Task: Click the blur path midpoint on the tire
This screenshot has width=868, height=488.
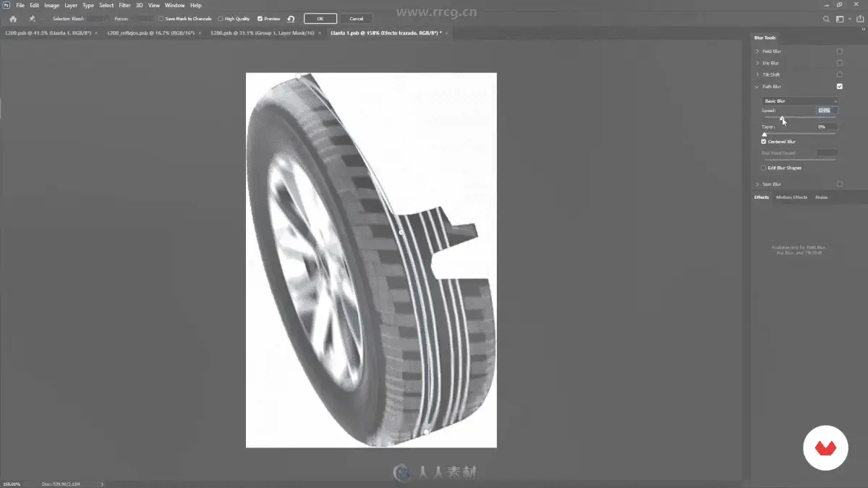Action: tap(402, 232)
